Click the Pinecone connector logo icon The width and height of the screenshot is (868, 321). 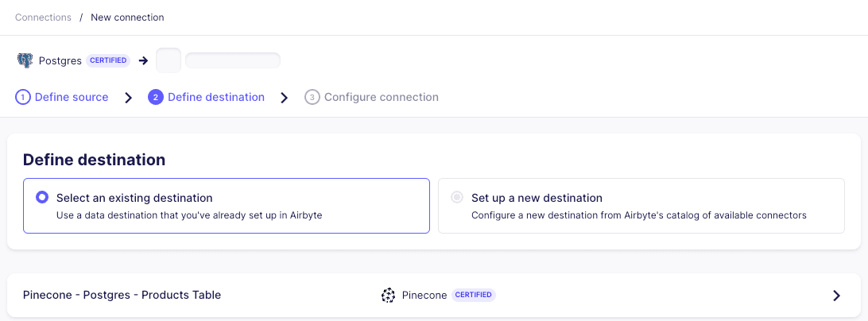[388, 296]
